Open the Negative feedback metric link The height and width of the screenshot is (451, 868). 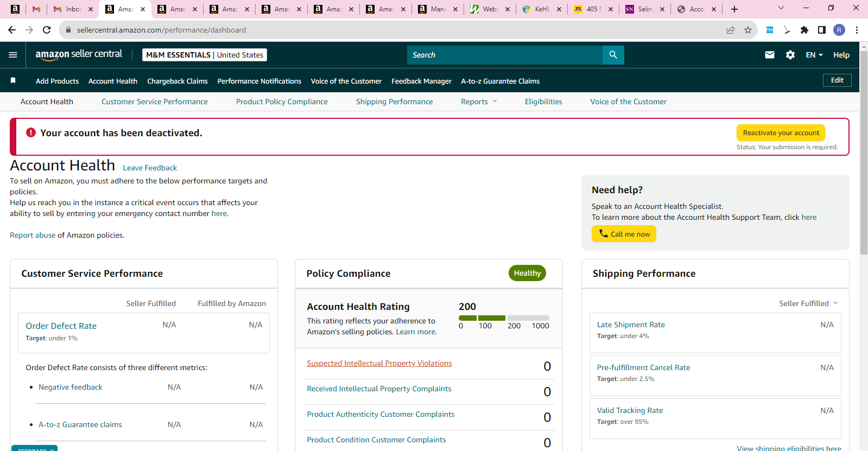click(71, 387)
